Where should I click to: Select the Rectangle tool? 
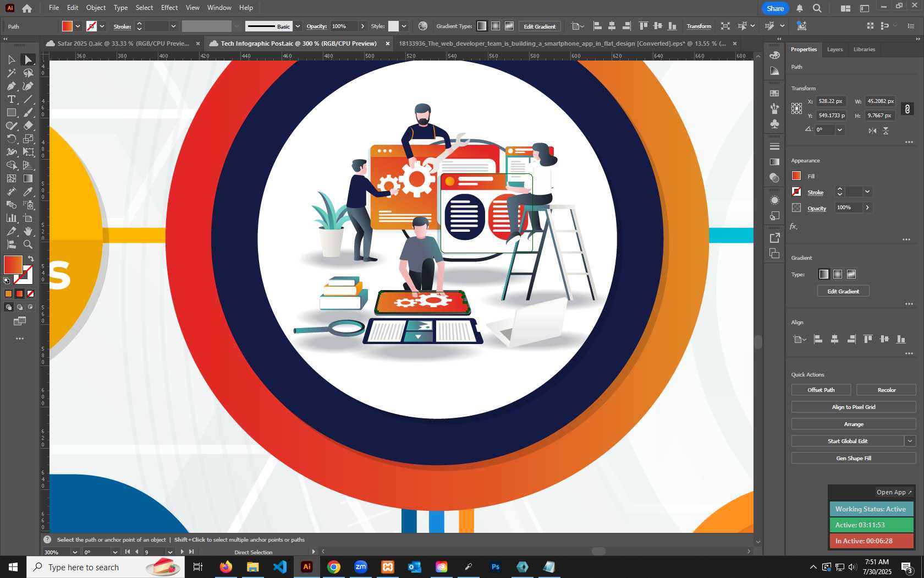pos(11,112)
